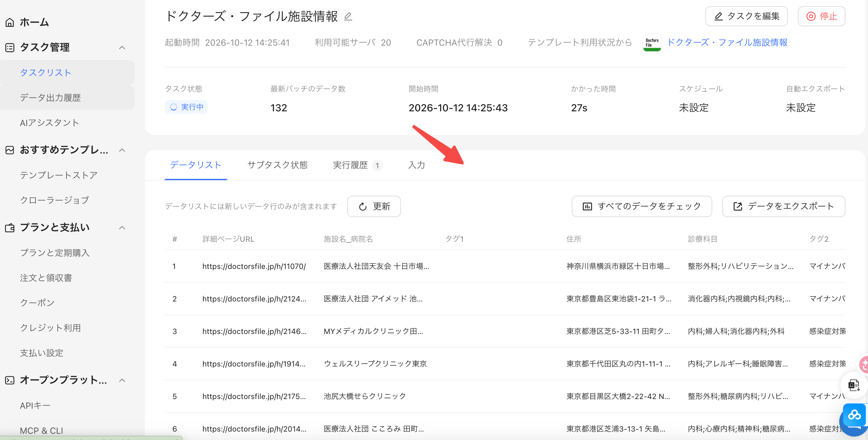Switch to the サブタスク状態 tab
The height and width of the screenshot is (440, 868).
[277, 165]
